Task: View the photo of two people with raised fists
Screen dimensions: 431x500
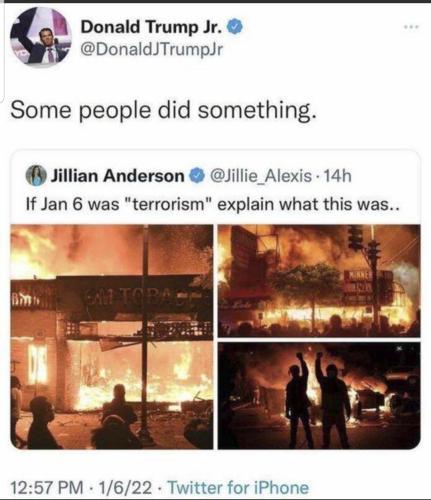Action: point(319,396)
